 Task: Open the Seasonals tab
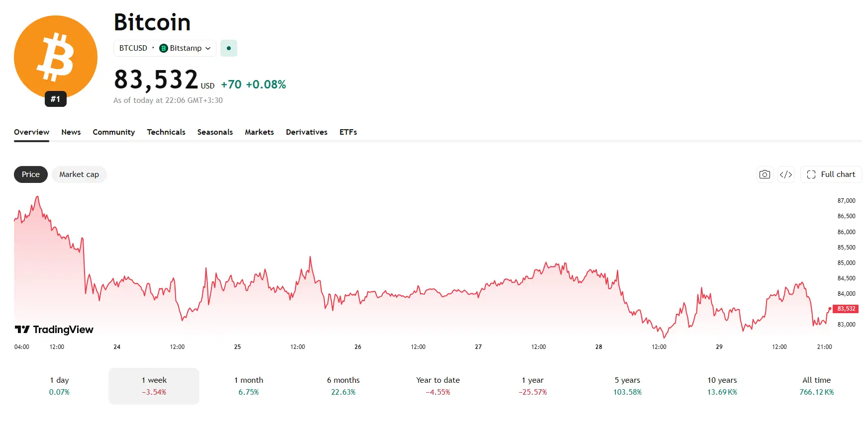click(x=215, y=132)
